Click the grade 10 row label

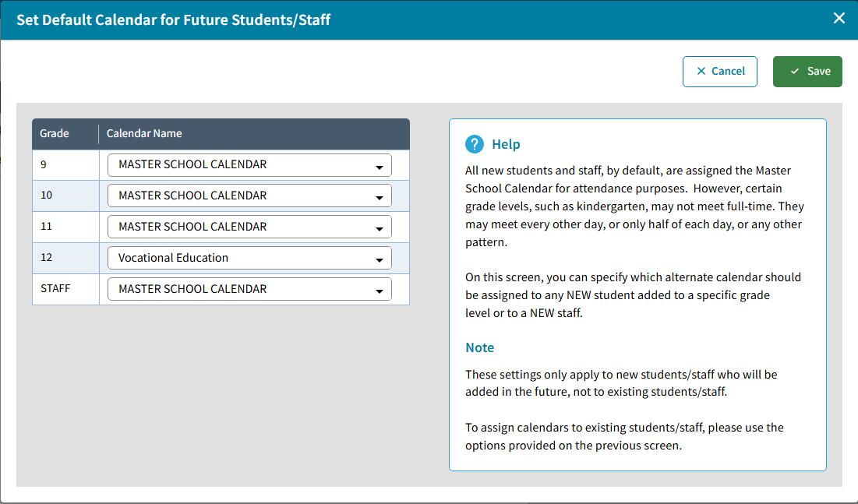click(47, 195)
